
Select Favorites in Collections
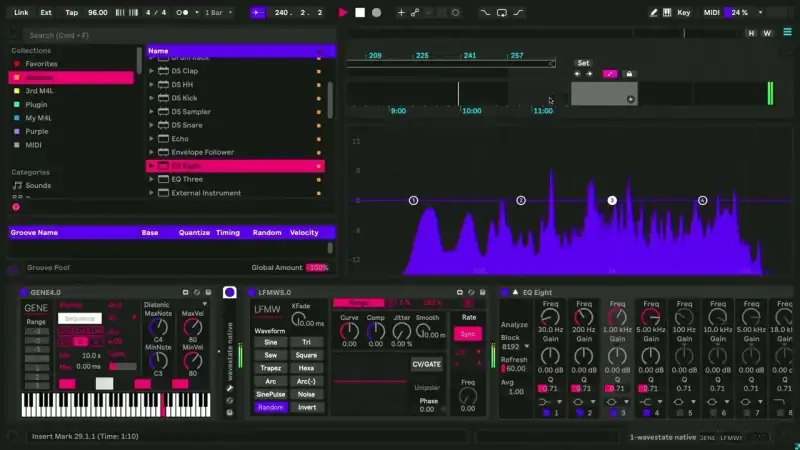[x=41, y=64]
